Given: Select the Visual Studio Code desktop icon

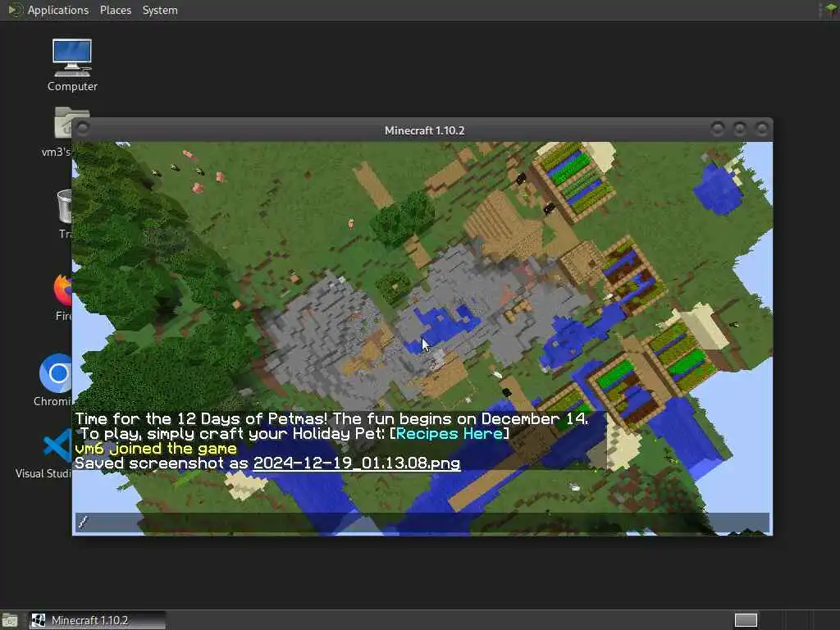Looking at the screenshot, I should pos(44,453).
